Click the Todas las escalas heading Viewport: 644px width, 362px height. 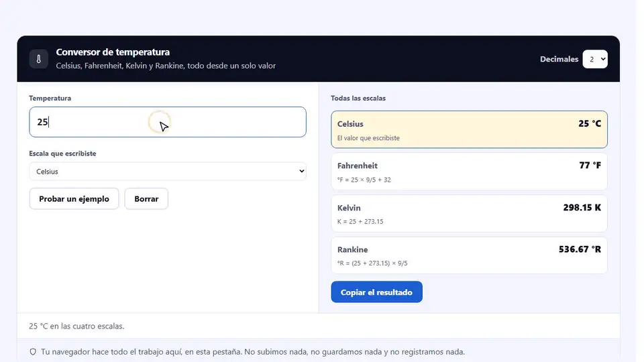click(x=358, y=98)
